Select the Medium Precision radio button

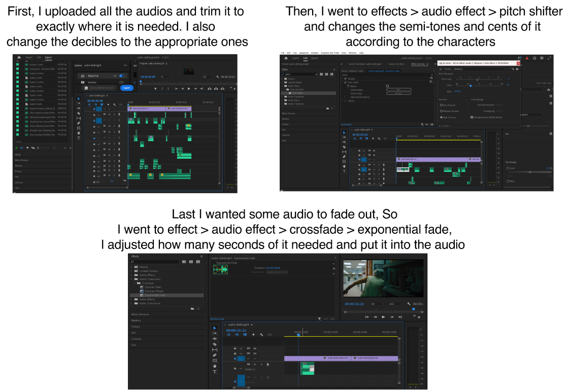point(441,111)
